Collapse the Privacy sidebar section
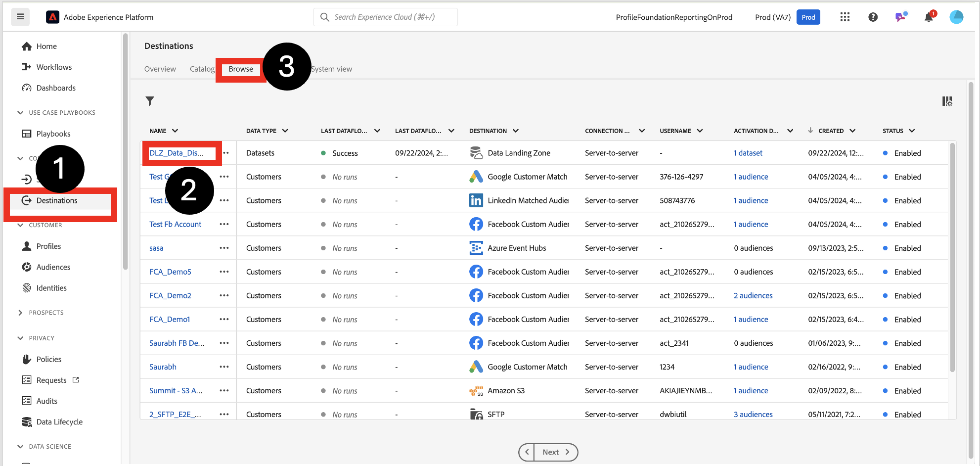Image resolution: width=980 pixels, height=466 pixels. tap(20, 338)
